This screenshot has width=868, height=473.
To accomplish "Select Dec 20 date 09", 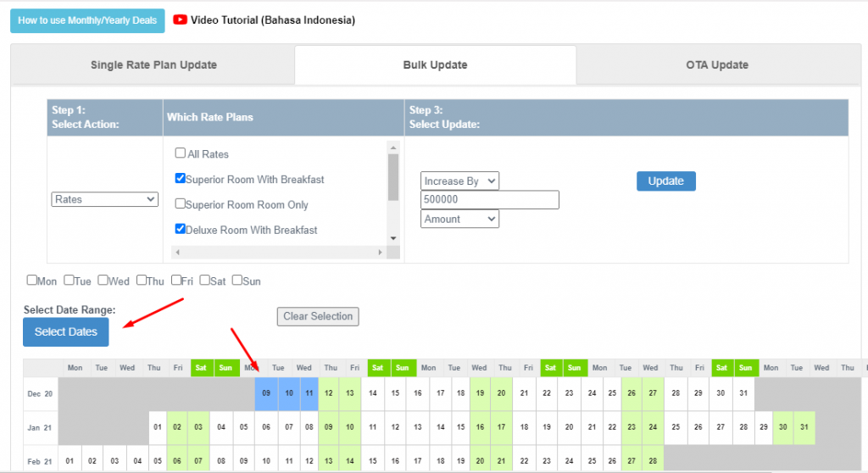I will click(266, 393).
